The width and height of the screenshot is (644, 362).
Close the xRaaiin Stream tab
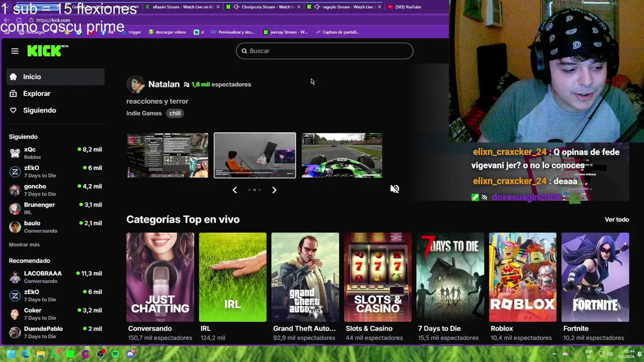(218, 7)
